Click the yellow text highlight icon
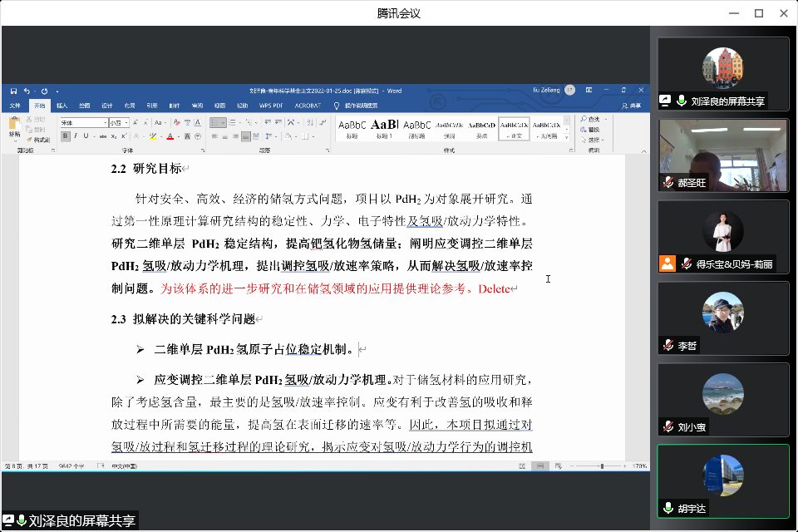798x532 pixels. [x=152, y=136]
